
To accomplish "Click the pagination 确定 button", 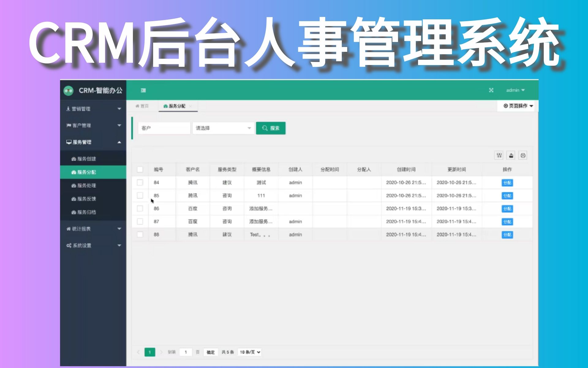I will click(211, 352).
